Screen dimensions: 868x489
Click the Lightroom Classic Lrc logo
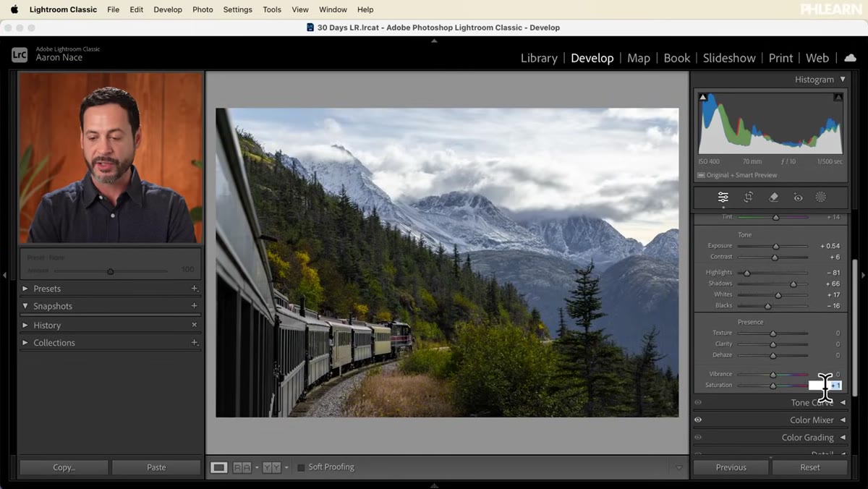pos(20,54)
